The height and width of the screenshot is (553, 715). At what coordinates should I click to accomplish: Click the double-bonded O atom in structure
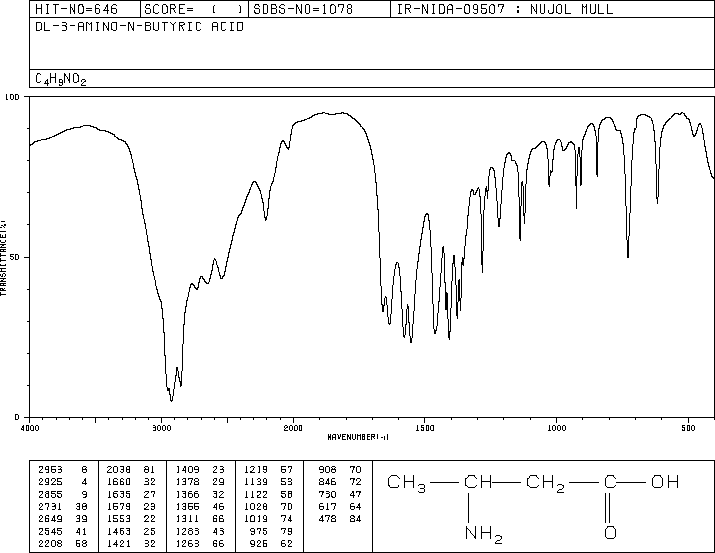click(x=610, y=532)
